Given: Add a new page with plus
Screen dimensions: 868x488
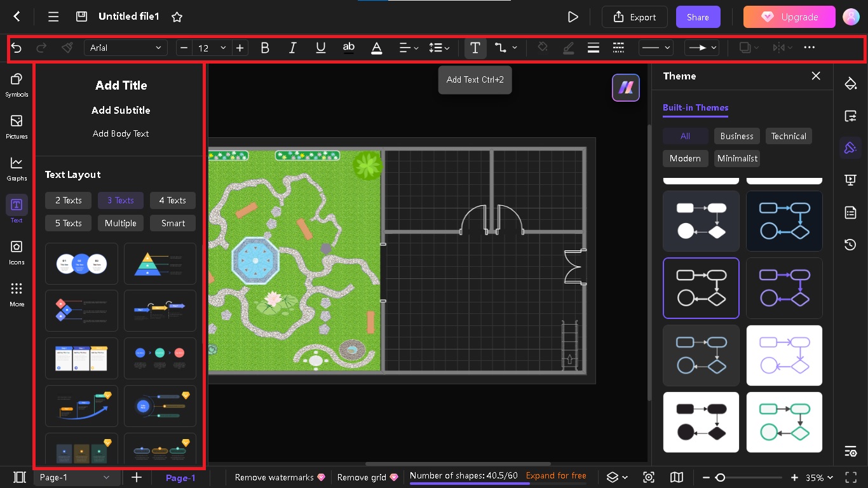Looking at the screenshot, I should 137,477.
